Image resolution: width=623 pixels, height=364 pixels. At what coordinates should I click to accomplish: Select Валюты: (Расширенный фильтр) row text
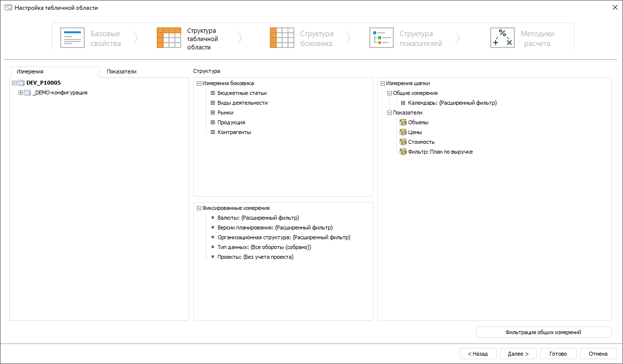click(x=258, y=218)
